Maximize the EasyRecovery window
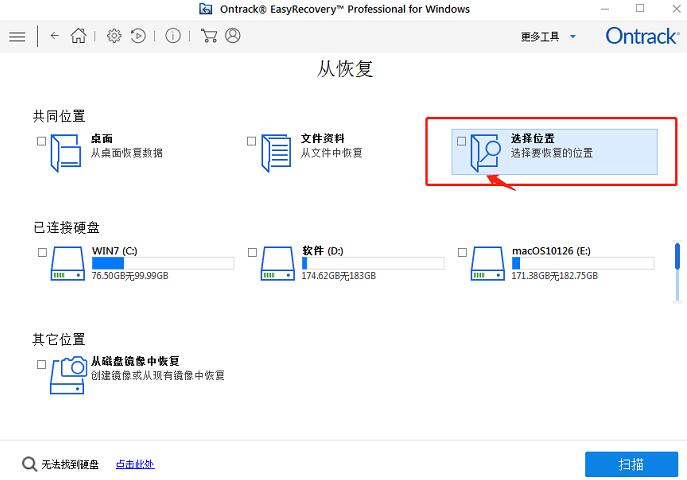Image resolution: width=687 pixels, height=480 pixels. pos(640,8)
